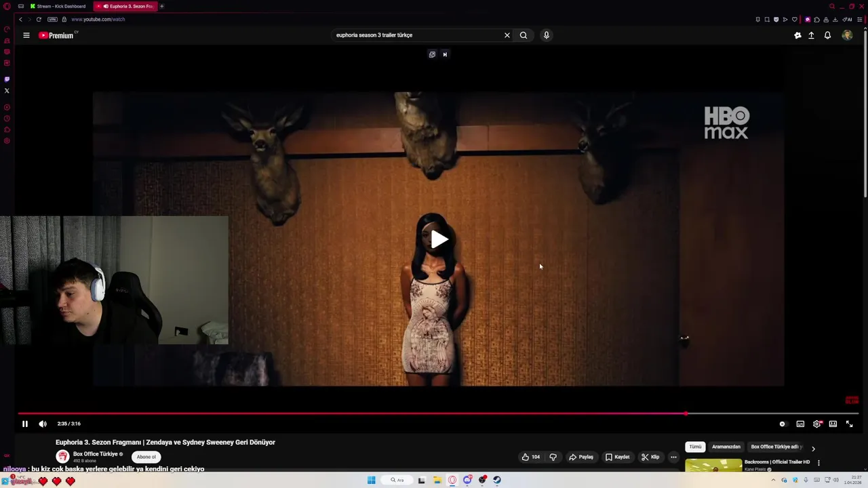This screenshot has width=868, height=488.
Task: Click the large play button over video
Action: [439, 239]
